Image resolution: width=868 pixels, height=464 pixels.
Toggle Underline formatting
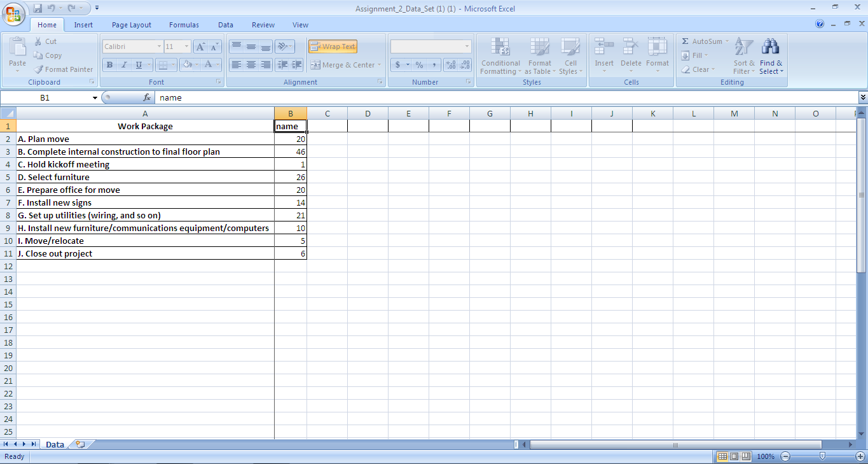click(139, 65)
